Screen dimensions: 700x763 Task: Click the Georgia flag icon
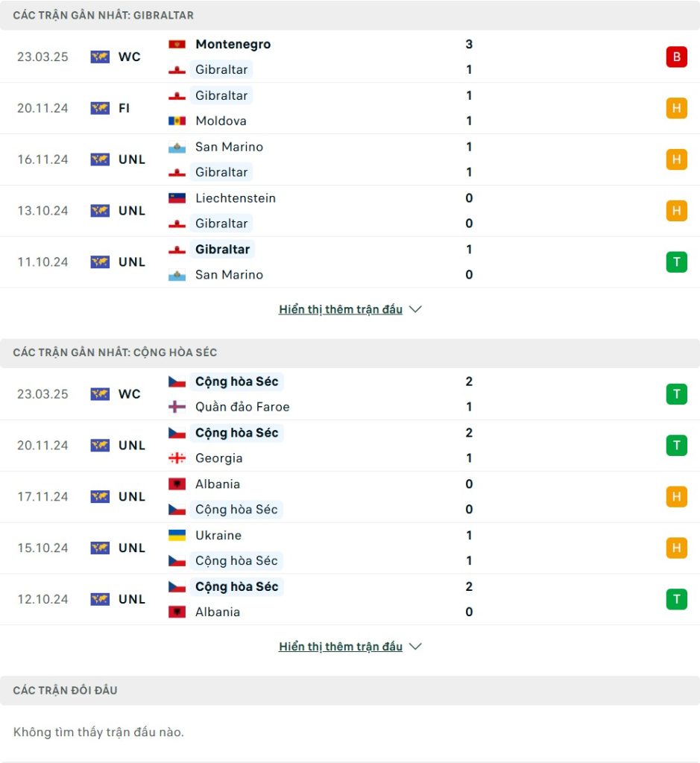[177, 458]
